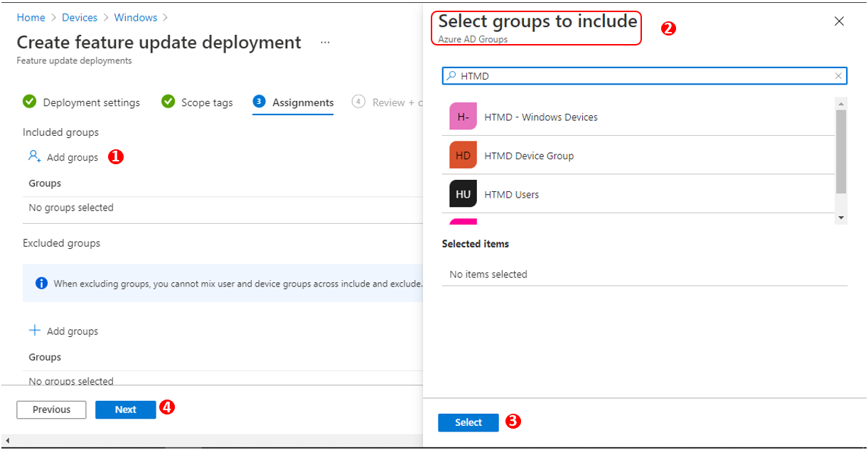Open the ellipsis menu beside the page title

(325, 43)
